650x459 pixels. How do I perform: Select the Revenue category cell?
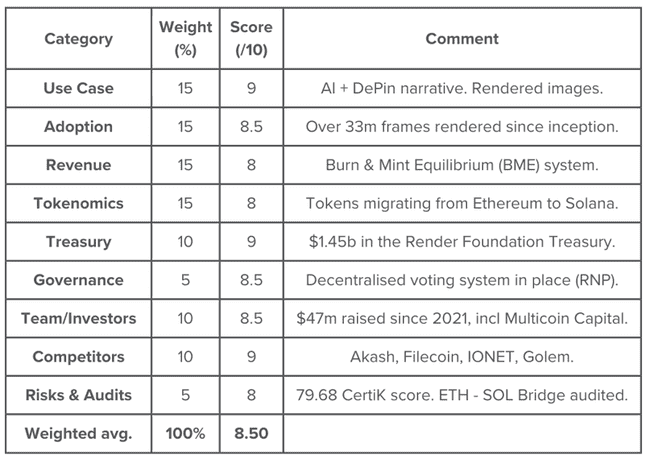pyautogui.click(x=78, y=165)
